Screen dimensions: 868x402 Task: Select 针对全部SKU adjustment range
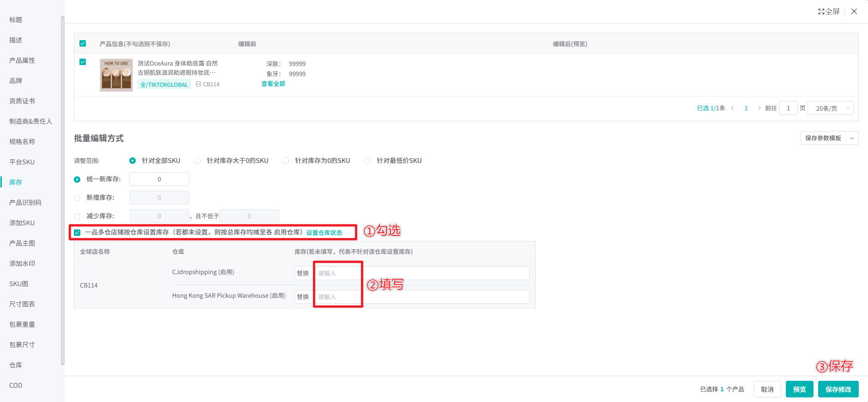[133, 161]
